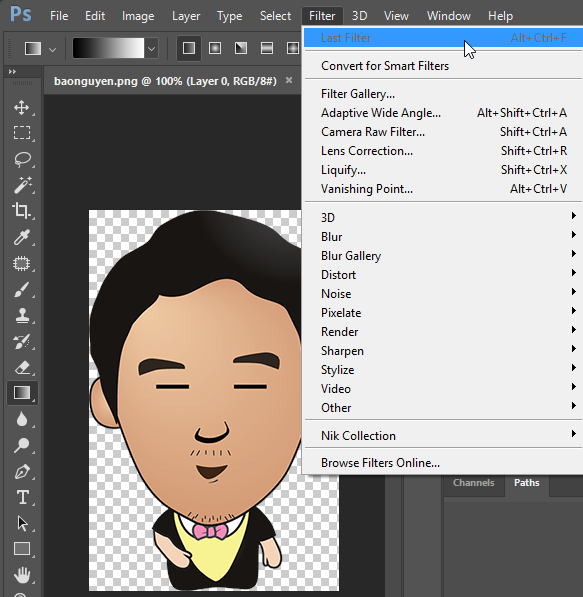Toggle Angle Gradient mode
The height and width of the screenshot is (597, 583).
pos(241,48)
